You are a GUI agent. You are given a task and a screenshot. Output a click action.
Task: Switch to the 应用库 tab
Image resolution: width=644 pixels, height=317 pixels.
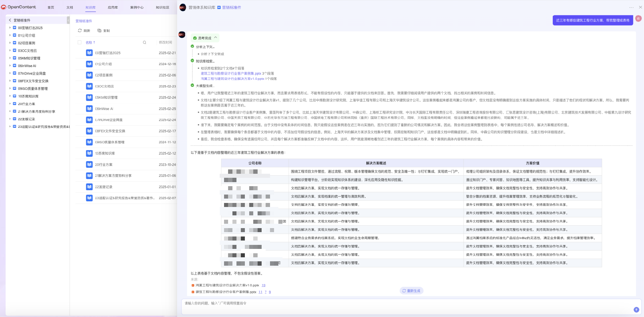pyautogui.click(x=112, y=7)
